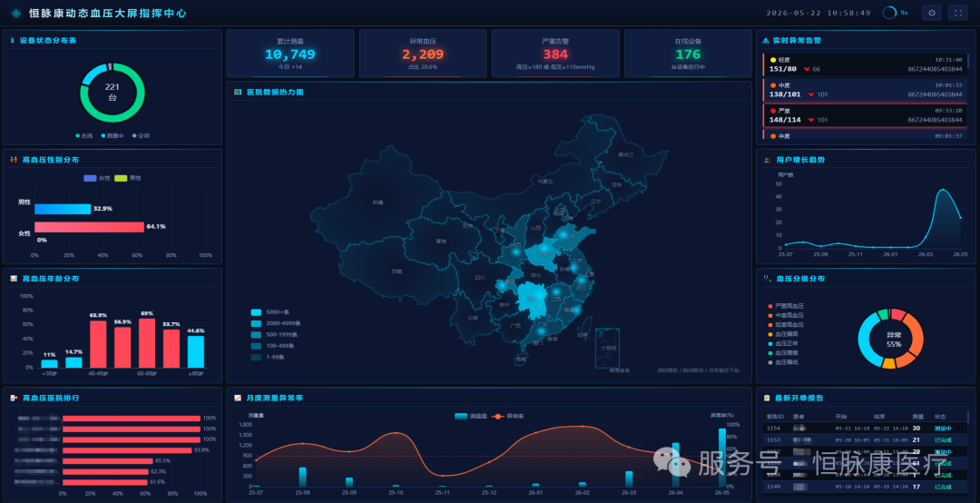The height and width of the screenshot is (503, 980).
Task: Select the 2000-4999条 heatmap range swatch
Action: click(x=256, y=323)
